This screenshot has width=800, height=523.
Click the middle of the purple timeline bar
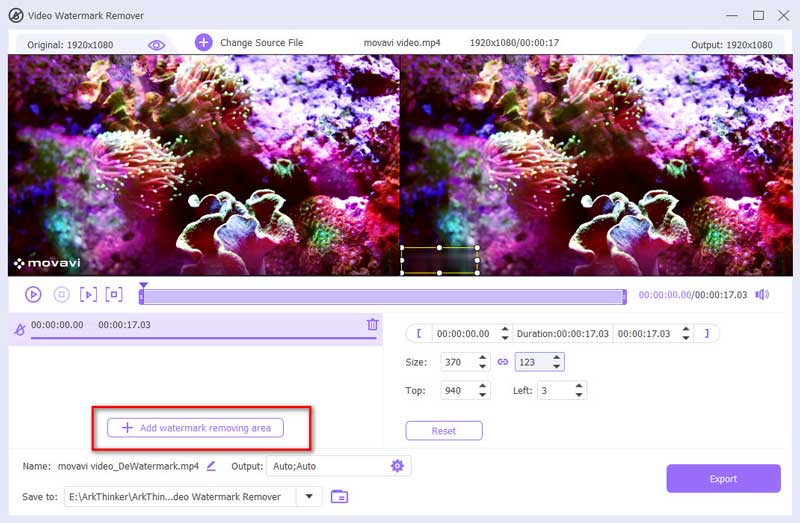tap(383, 297)
